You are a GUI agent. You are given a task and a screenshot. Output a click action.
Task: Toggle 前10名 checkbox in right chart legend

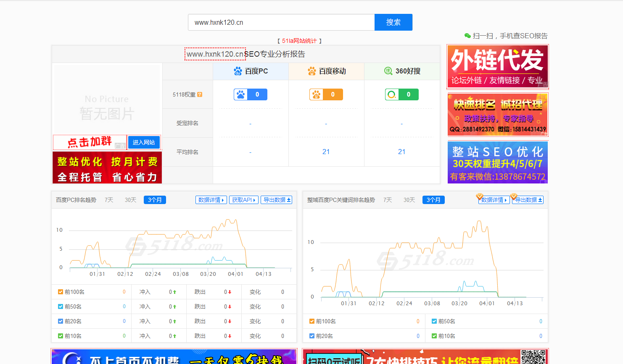click(x=434, y=336)
